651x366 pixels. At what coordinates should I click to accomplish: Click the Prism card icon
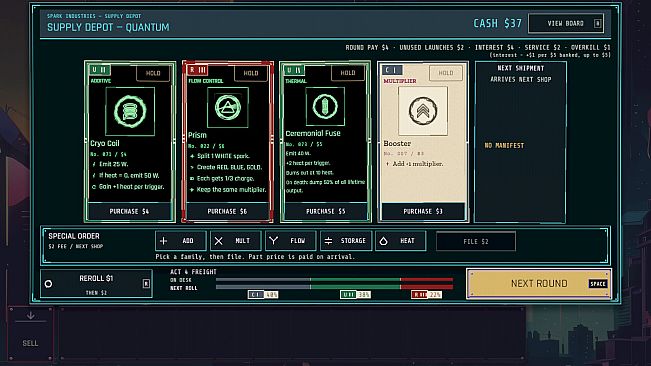[x=228, y=107]
